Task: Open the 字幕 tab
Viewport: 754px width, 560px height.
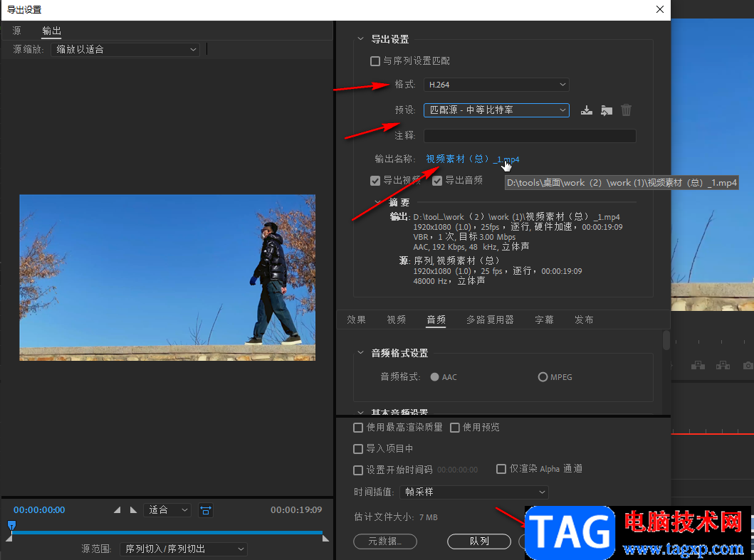Action: 545,319
